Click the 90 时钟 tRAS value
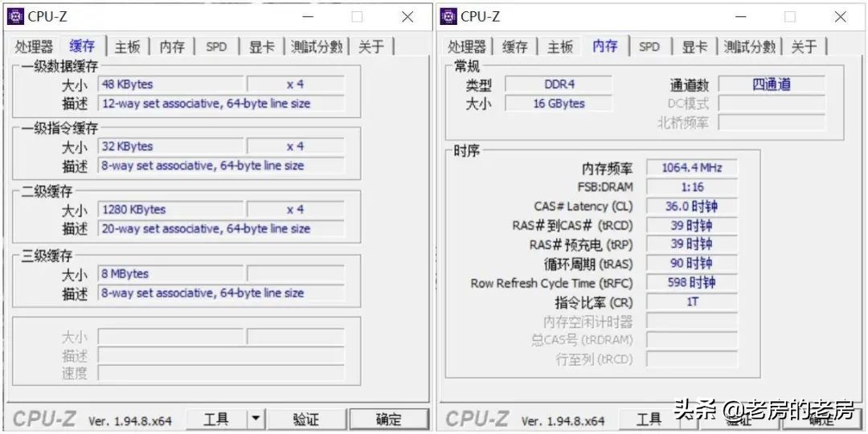Viewport: 868px width, 434px height. [x=691, y=264]
